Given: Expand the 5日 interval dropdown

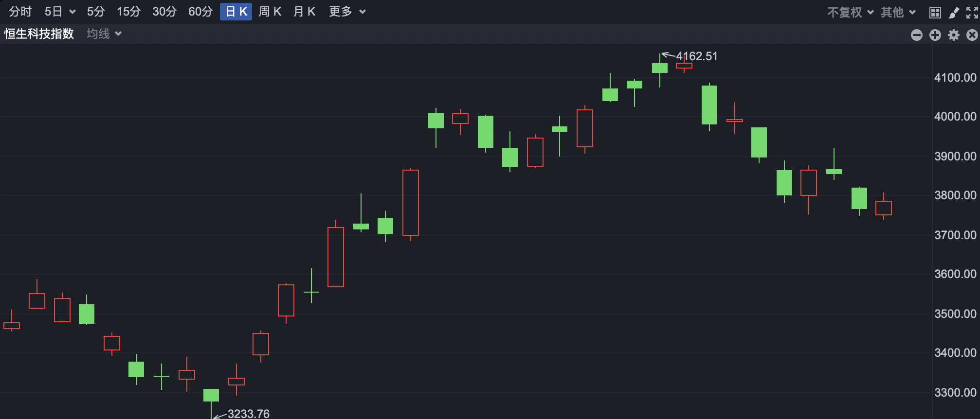Looking at the screenshot, I should tap(58, 12).
